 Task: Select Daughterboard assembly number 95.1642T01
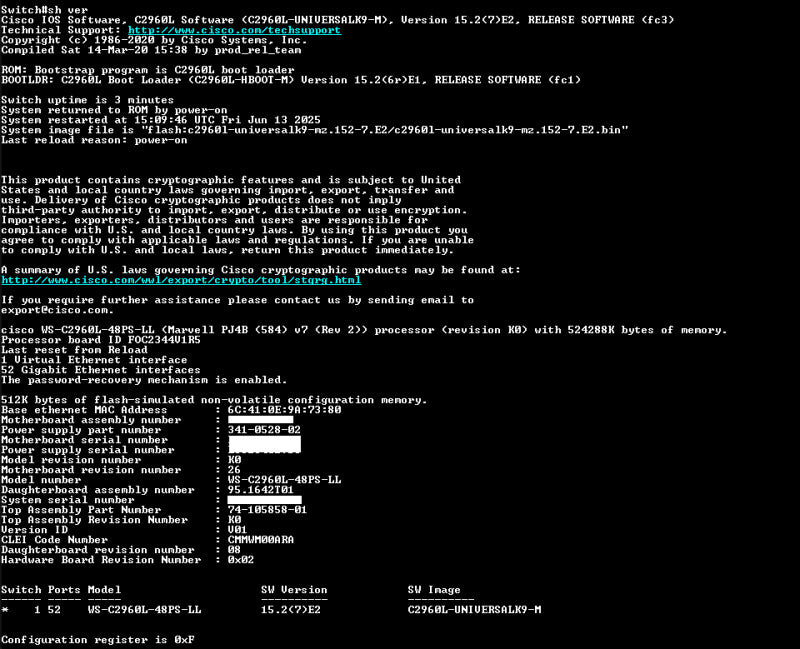point(261,490)
